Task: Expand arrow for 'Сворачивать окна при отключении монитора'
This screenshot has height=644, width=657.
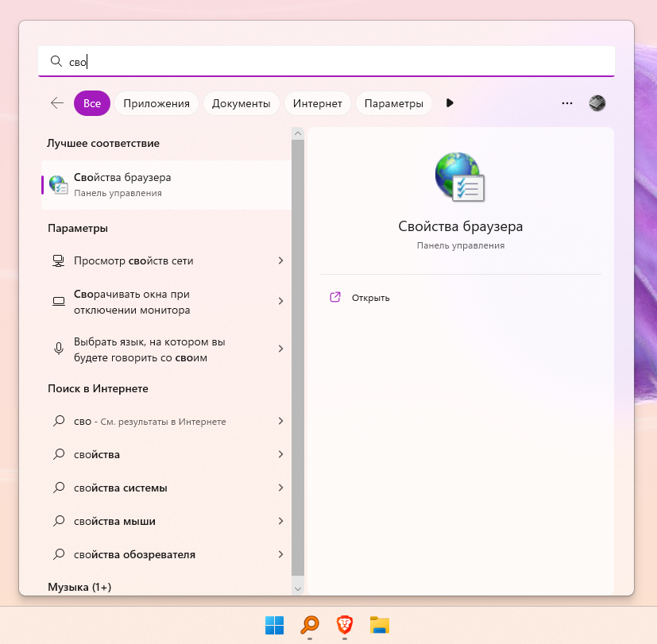Action: pyautogui.click(x=280, y=301)
